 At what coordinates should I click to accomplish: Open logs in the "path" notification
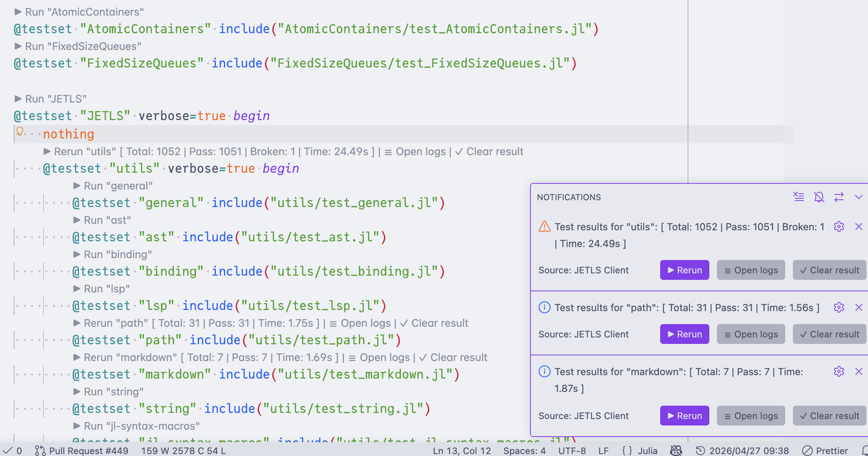point(751,334)
